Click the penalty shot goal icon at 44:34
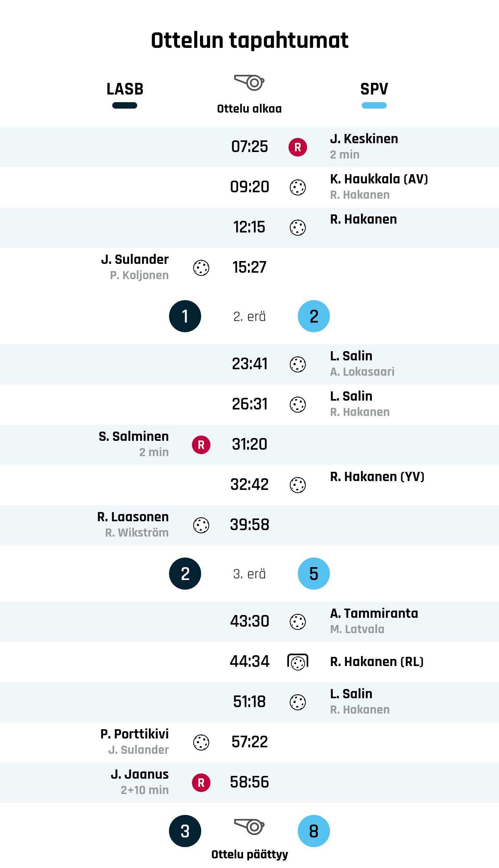Viewport: 499px width, 868px height. [298, 662]
